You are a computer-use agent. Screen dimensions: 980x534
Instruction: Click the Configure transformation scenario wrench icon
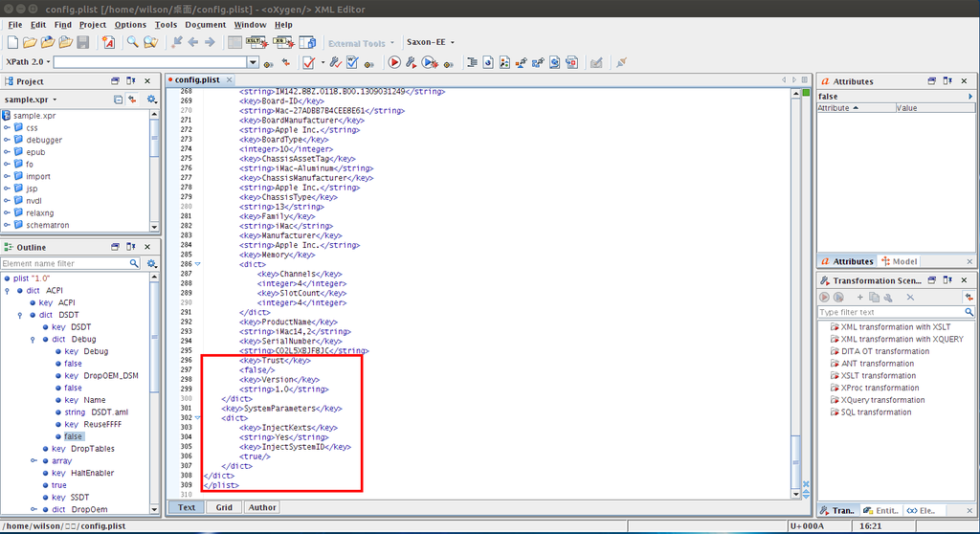click(x=412, y=62)
